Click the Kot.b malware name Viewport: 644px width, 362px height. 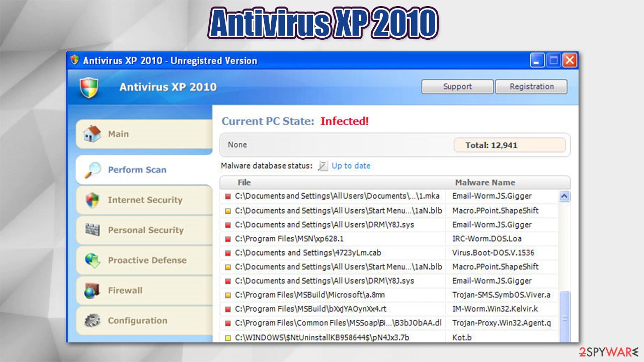(x=462, y=337)
